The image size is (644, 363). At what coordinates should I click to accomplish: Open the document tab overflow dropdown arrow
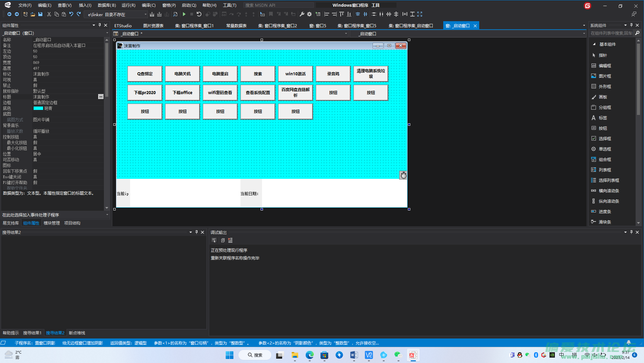[584, 26]
